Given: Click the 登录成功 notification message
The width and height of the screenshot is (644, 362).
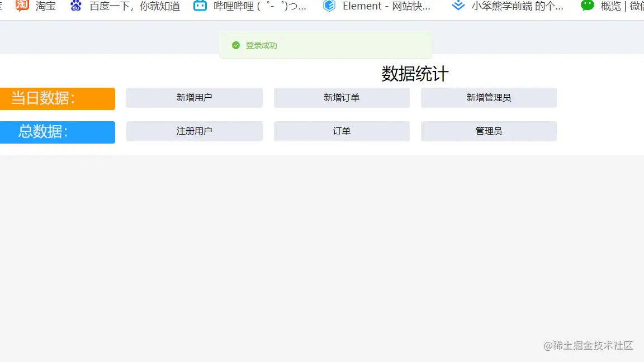Looking at the screenshot, I should tap(326, 45).
